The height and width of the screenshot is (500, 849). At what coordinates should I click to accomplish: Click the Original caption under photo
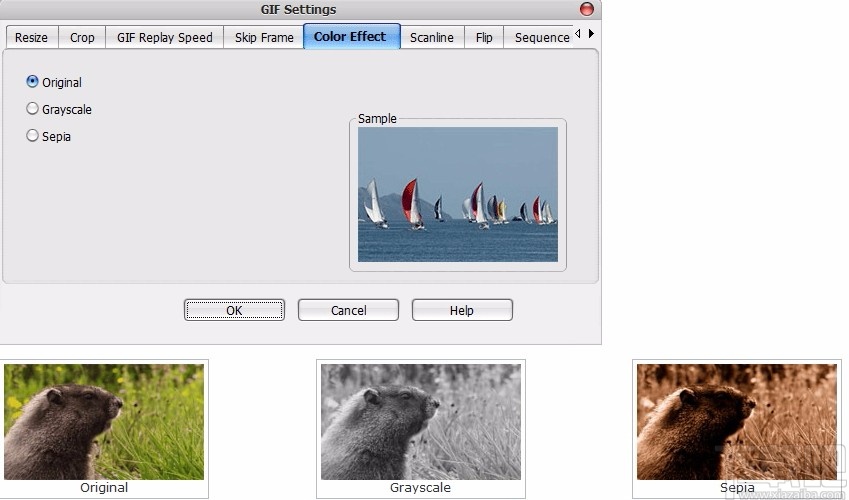104,487
